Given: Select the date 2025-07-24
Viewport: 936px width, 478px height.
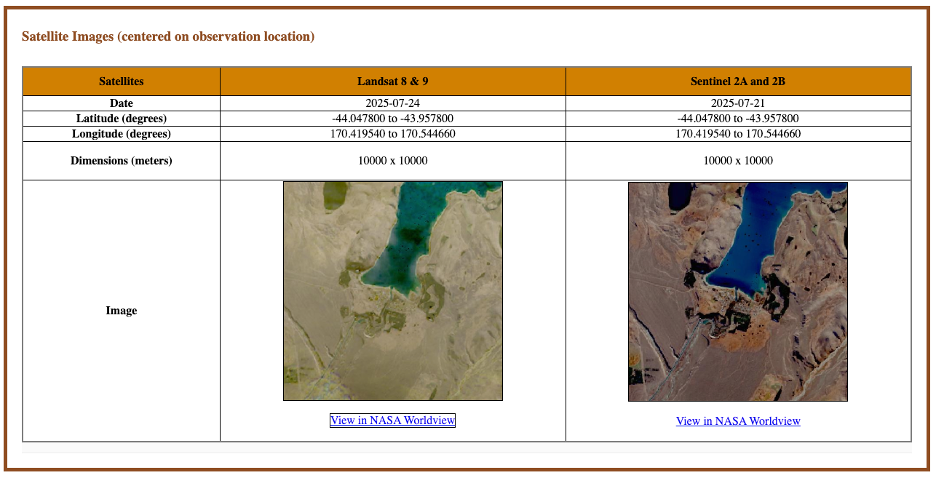Looking at the screenshot, I should coord(393,103).
